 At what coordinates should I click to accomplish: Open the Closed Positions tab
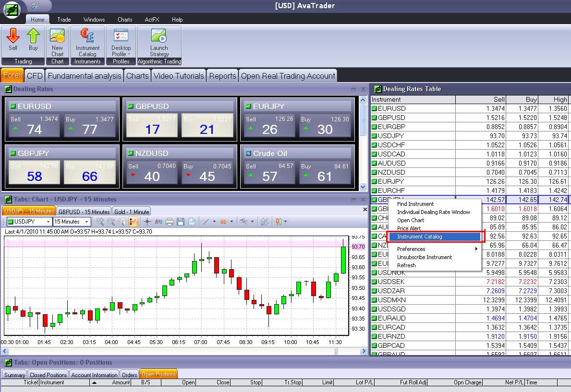pos(49,375)
